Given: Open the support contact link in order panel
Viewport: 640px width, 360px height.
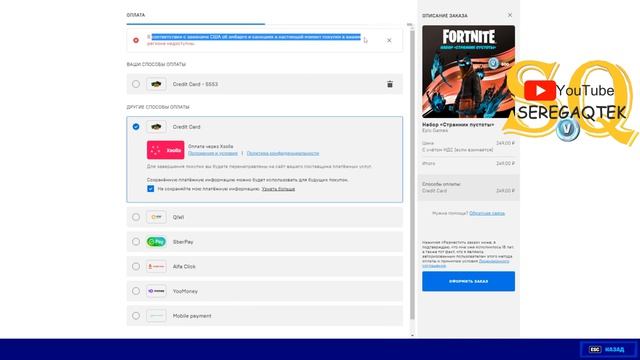Looking at the screenshot, I should tap(487, 213).
